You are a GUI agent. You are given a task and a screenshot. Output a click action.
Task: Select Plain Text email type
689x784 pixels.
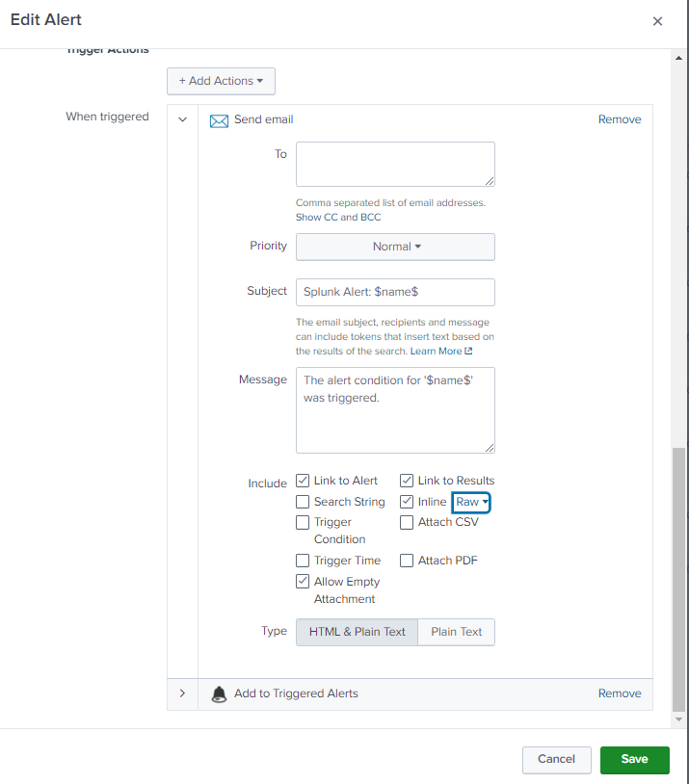point(457,632)
